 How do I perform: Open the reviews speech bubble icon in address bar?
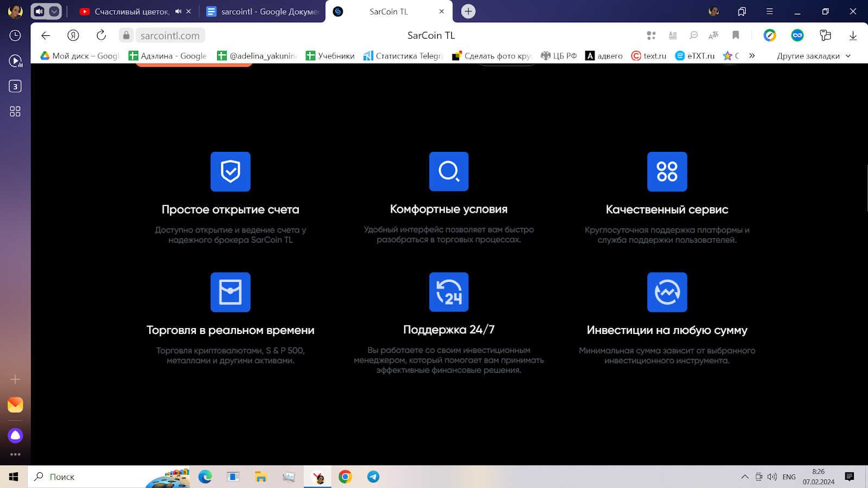tap(693, 35)
